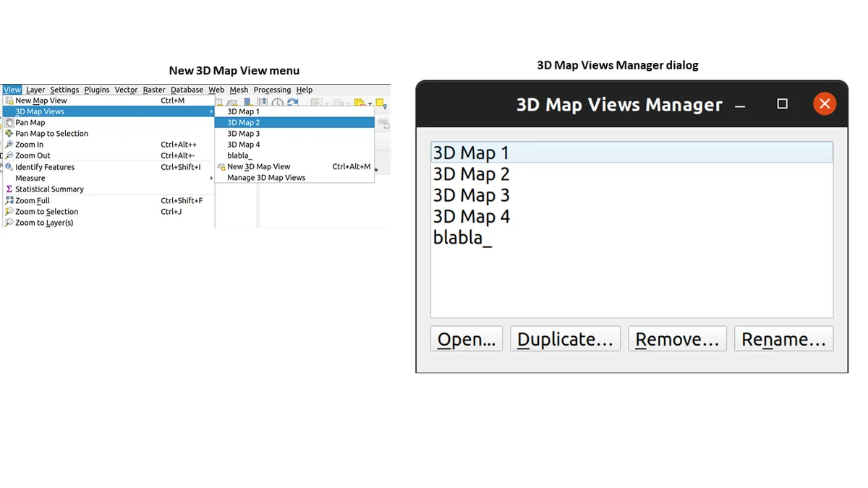Click the Zoom In magnifier icon

[x=9, y=145]
